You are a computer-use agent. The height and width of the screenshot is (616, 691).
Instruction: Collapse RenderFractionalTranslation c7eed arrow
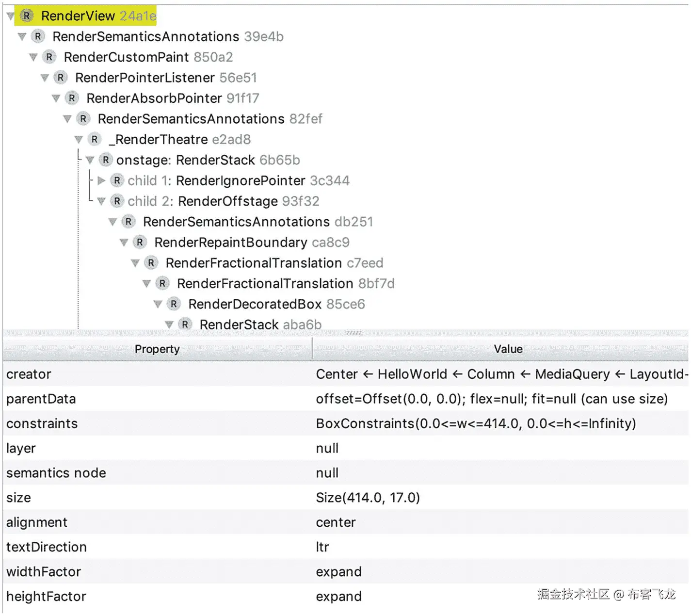(x=135, y=263)
